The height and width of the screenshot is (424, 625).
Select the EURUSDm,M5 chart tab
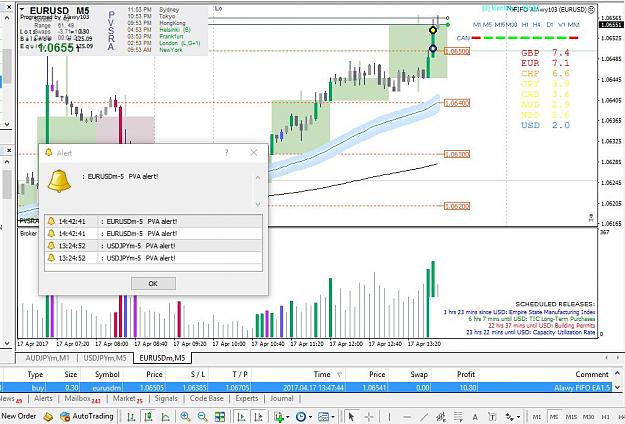[162, 358]
